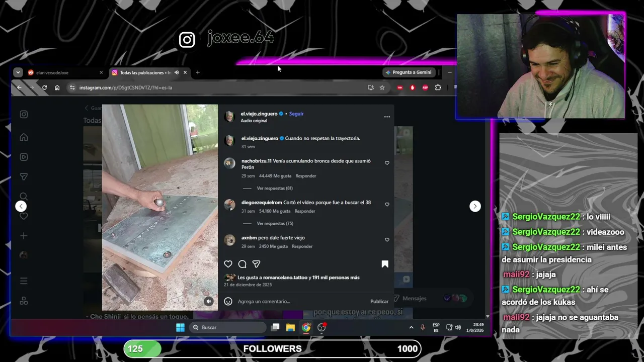Like nachobrizu.11's comment
This screenshot has height=362, width=644.
coord(387,163)
